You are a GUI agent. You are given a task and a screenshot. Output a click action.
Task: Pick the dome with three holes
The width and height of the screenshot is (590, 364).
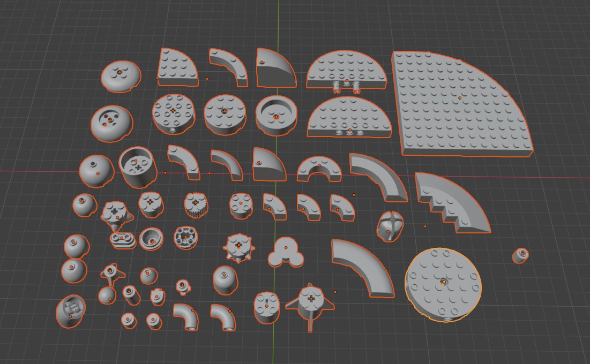pyautogui.click(x=111, y=123)
